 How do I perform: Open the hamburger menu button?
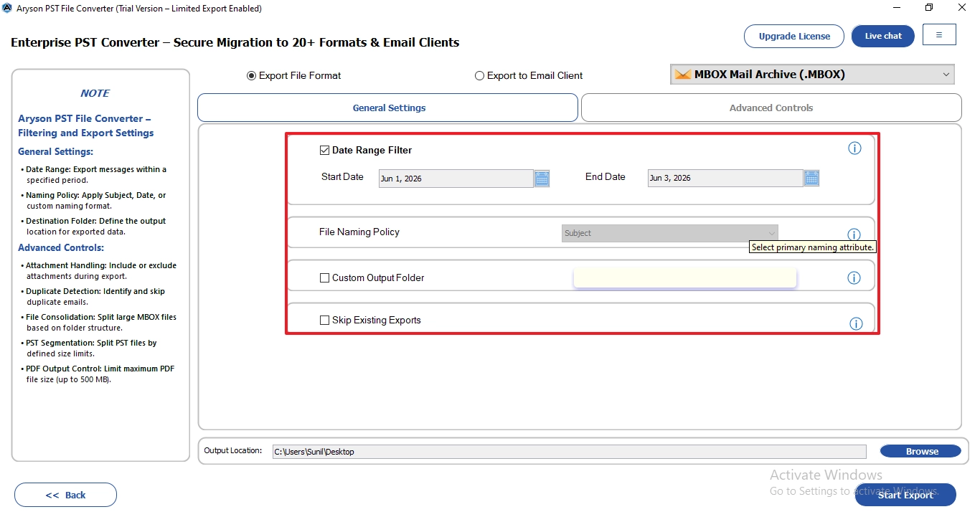point(939,34)
